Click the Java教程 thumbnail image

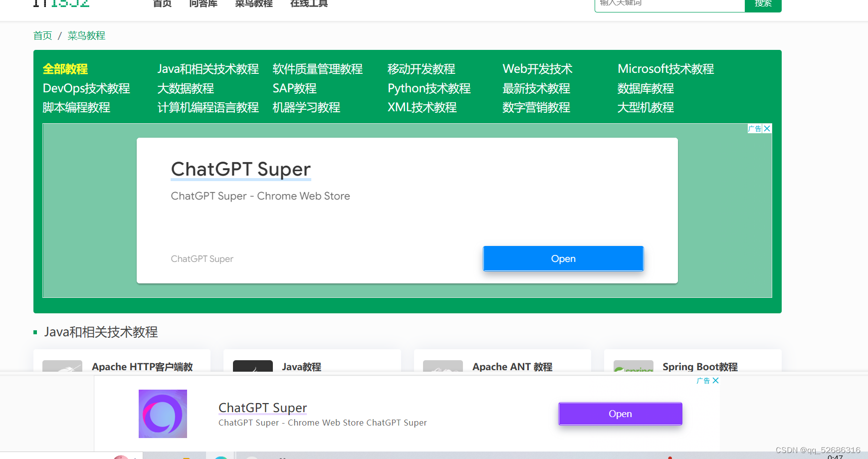[253, 366]
